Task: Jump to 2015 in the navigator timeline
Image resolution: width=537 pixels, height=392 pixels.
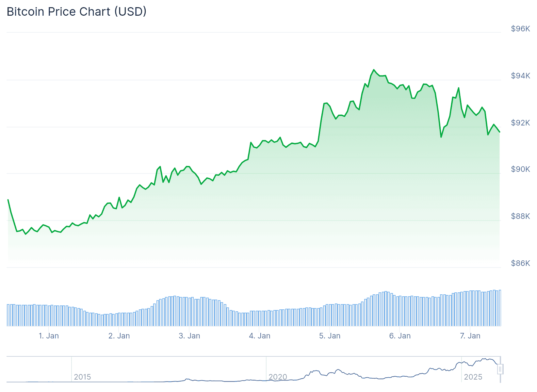Action: pos(82,377)
